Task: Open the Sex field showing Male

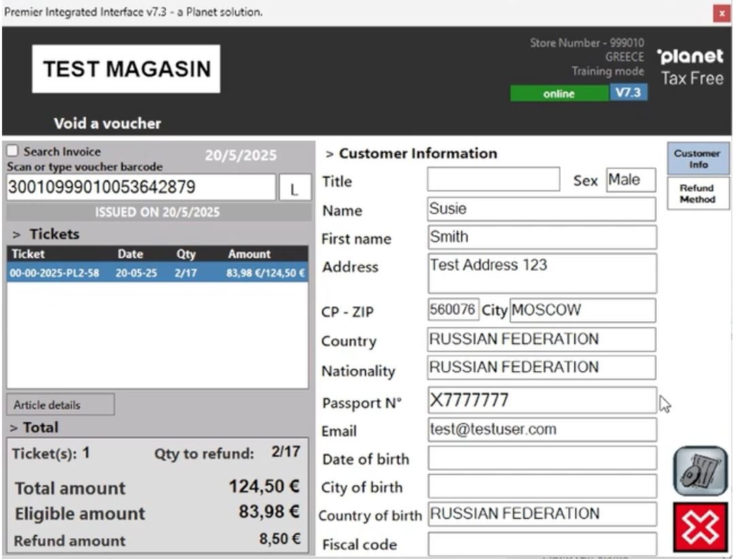Action: (630, 180)
